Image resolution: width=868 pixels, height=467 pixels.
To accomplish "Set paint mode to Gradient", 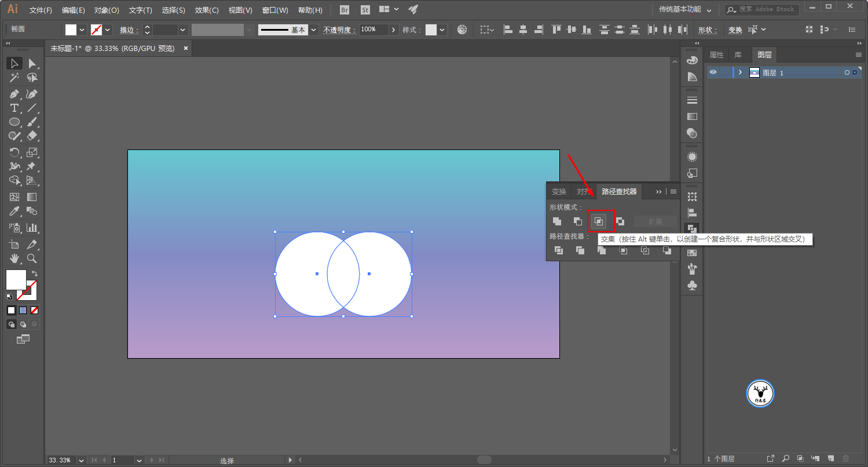I will click(23, 310).
